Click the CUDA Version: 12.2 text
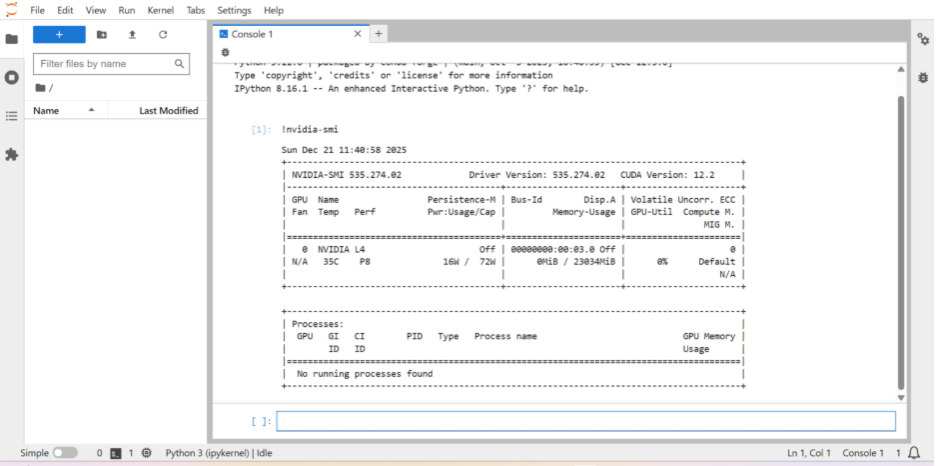 click(x=667, y=175)
